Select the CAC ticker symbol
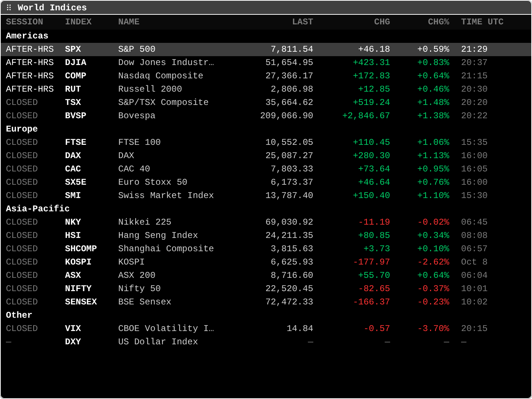 pos(73,169)
